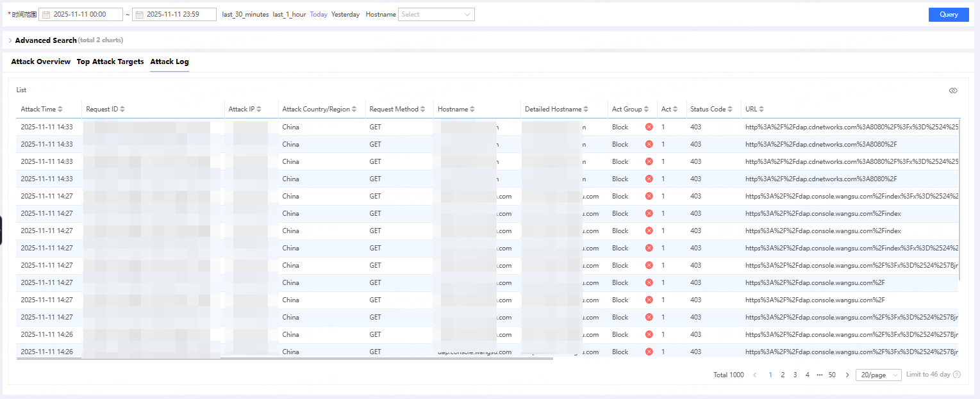980x399 pixels.
Task: Sort by Request ID column icon
Action: [x=122, y=110]
